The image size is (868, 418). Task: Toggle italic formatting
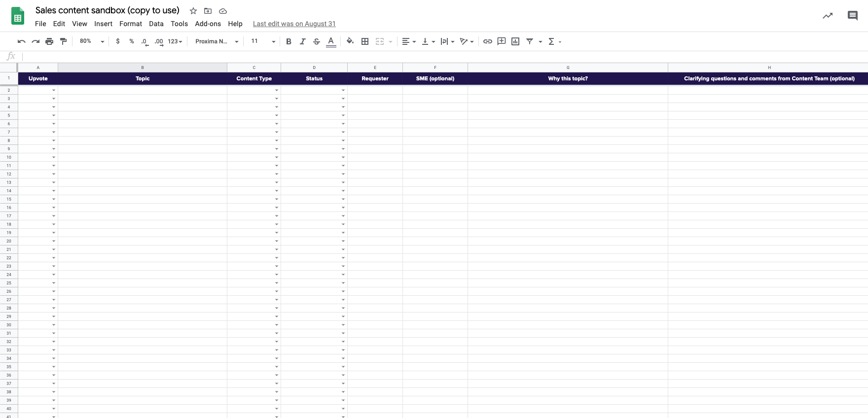pyautogui.click(x=303, y=41)
